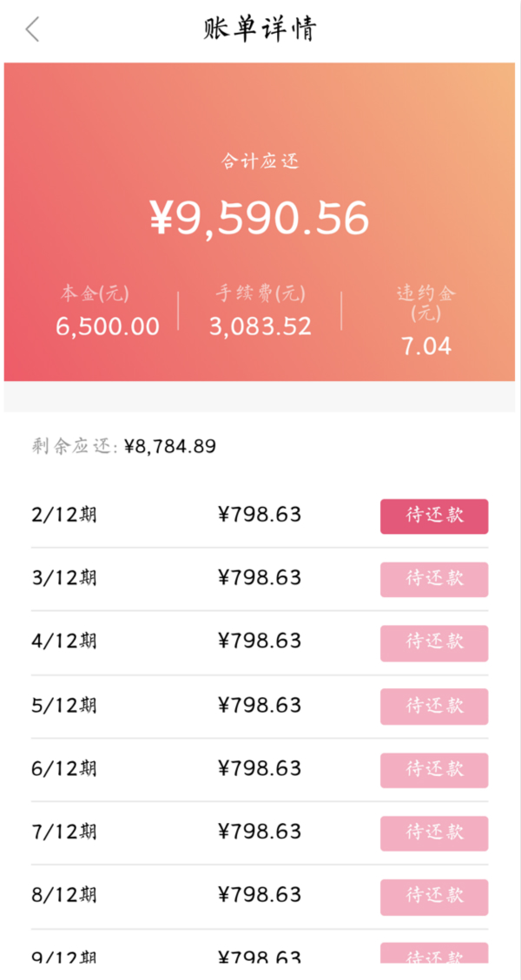
Task: Tap the 待还款 button for installment 5/12
Action: [434, 706]
